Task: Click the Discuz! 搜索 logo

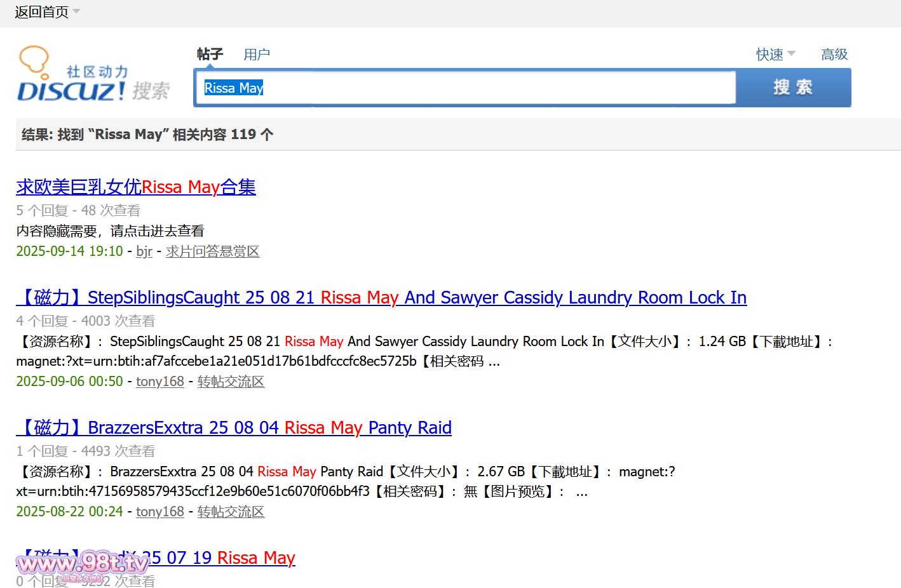Action: pos(94,74)
